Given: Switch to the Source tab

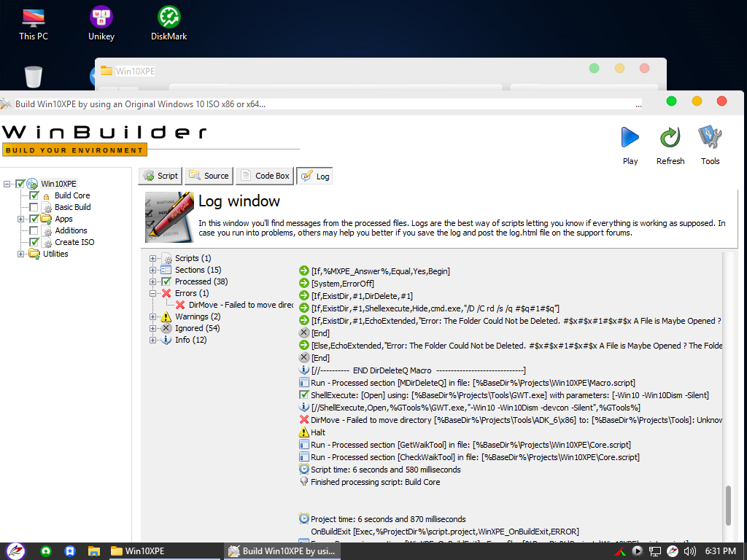Looking at the screenshot, I should pos(209,176).
